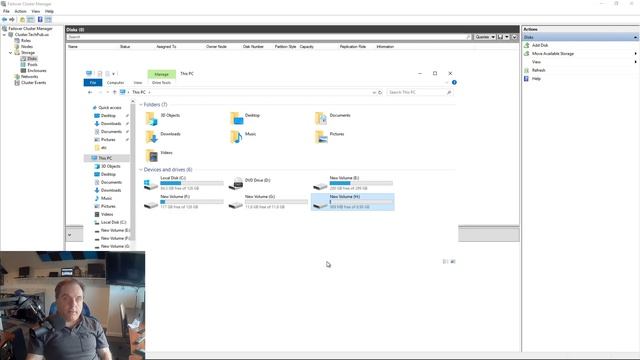The width and height of the screenshot is (640, 360).
Task: Click Quick access in navigation pane
Action: [107, 108]
